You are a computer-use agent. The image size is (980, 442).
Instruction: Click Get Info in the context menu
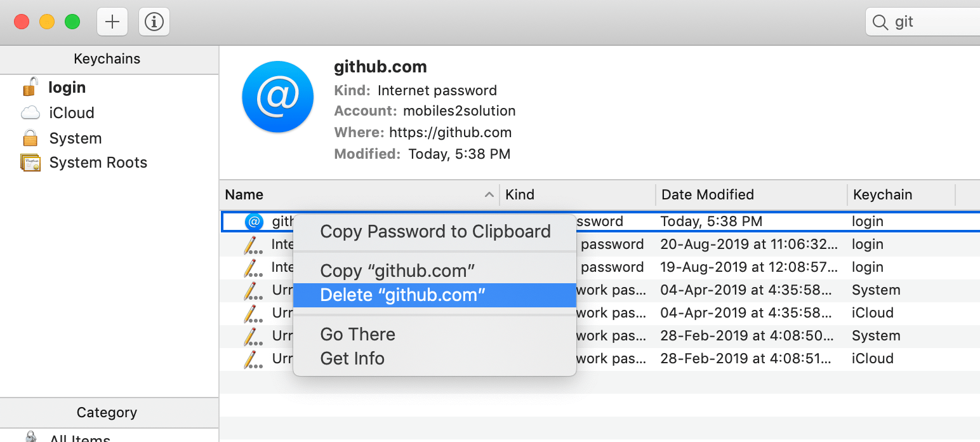point(352,358)
